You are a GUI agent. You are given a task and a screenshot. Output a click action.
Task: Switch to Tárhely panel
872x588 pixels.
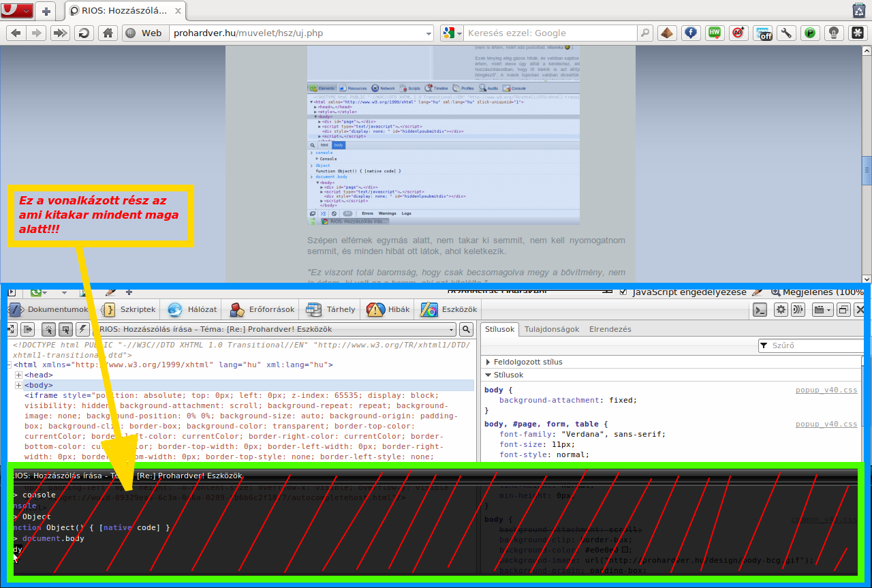tap(331, 309)
